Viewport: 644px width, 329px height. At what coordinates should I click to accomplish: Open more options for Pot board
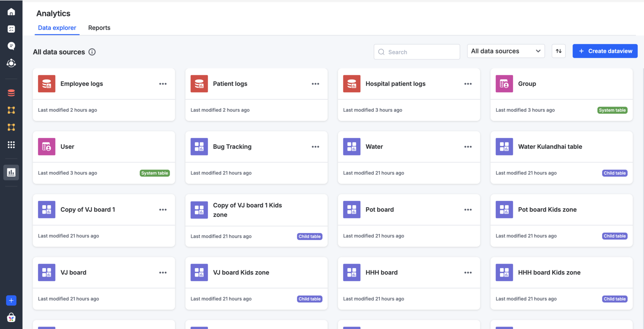coord(468,210)
